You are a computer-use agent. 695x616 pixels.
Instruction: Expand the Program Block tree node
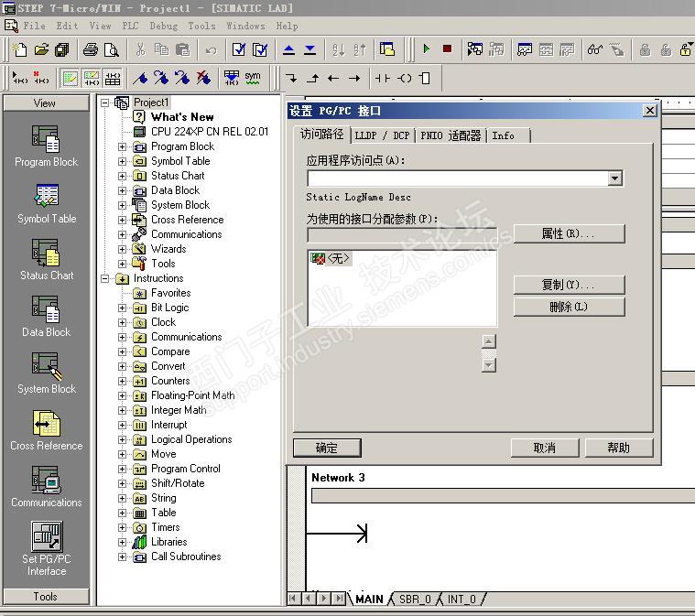coord(122,146)
